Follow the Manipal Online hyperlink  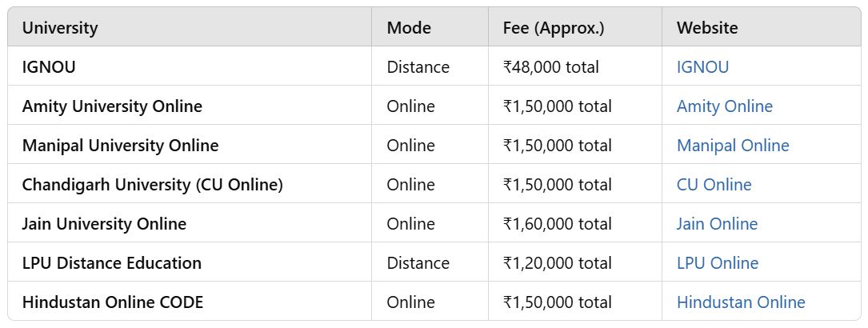tap(732, 146)
